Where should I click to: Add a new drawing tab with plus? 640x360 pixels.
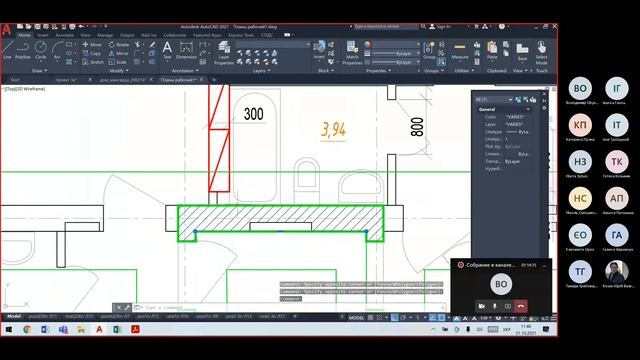(214, 80)
